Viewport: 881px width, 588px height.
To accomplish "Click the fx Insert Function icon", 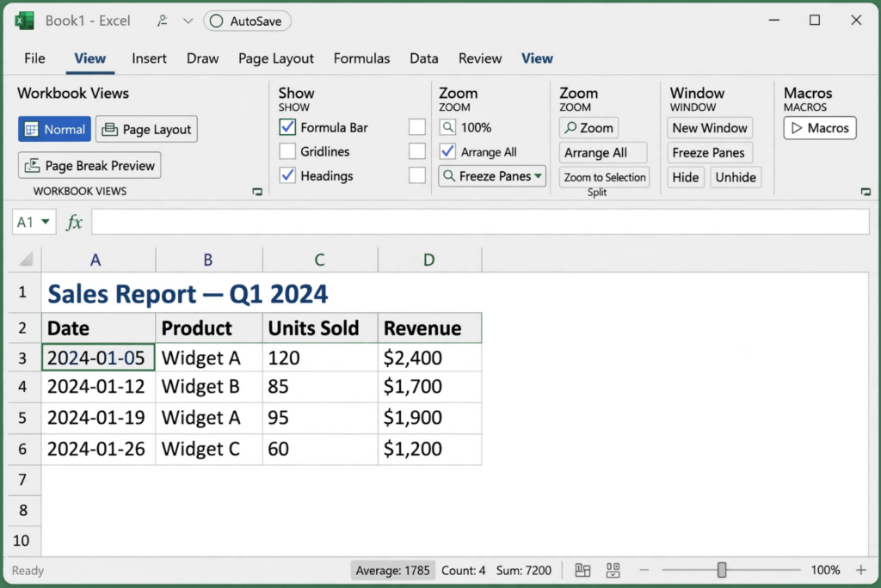I will pyautogui.click(x=74, y=223).
